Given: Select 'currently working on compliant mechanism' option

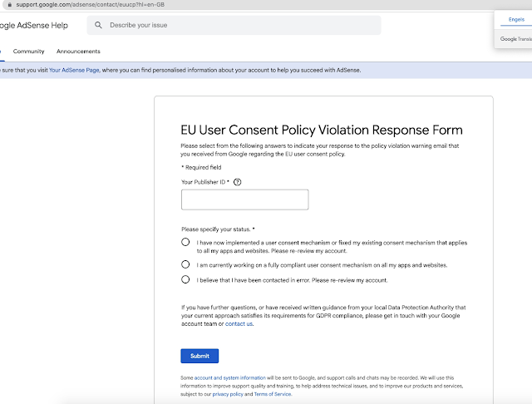Looking at the screenshot, I should click(x=185, y=264).
